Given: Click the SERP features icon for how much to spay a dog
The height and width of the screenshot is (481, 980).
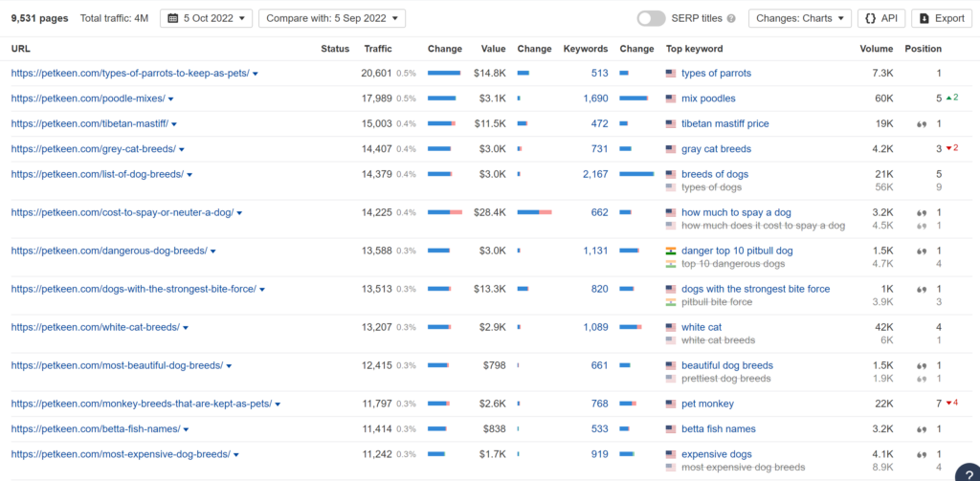Looking at the screenshot, I should (920, 212).
